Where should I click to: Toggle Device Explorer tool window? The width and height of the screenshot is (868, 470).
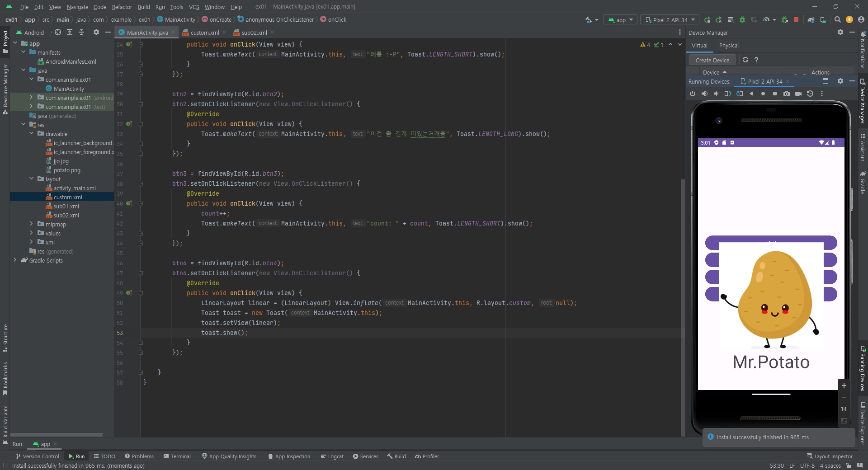pyautogui.click(x=863, y=423)
